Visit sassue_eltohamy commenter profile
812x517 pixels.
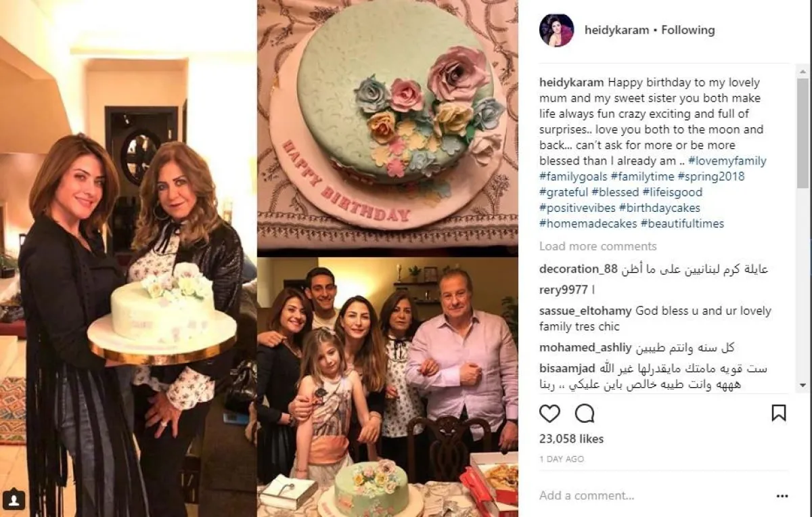point(585,311)
